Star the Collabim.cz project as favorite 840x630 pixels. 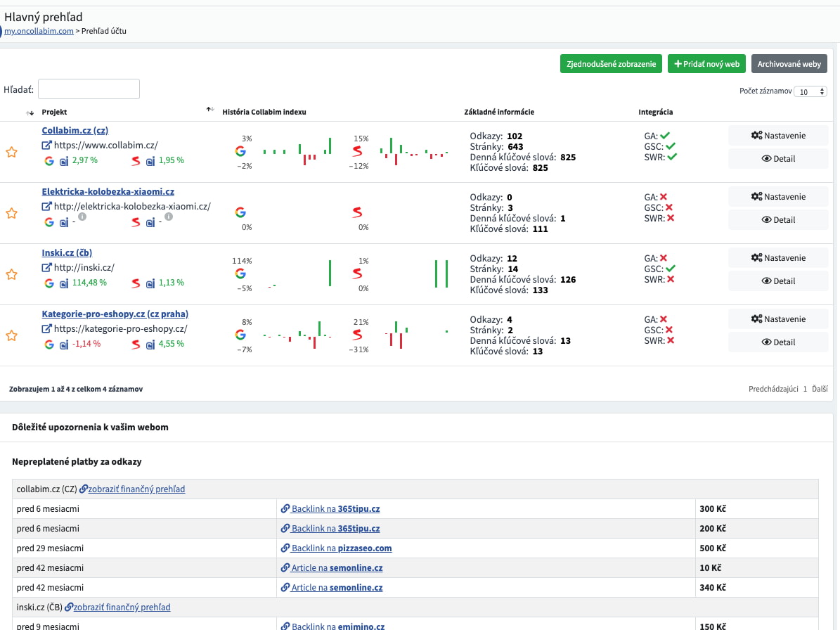[x=11, y=152]
